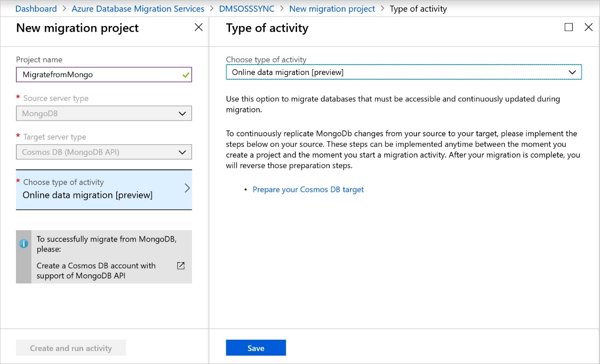600x364 pixels.
Task: Navigate to Azure Database Migration Services breadcrumb
Action: [x=138, y=9]
